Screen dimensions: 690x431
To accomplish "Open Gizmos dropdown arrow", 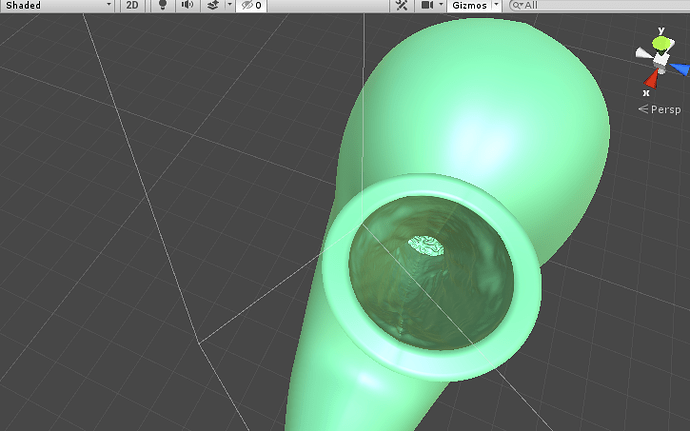I will click(x=496, y=5).
